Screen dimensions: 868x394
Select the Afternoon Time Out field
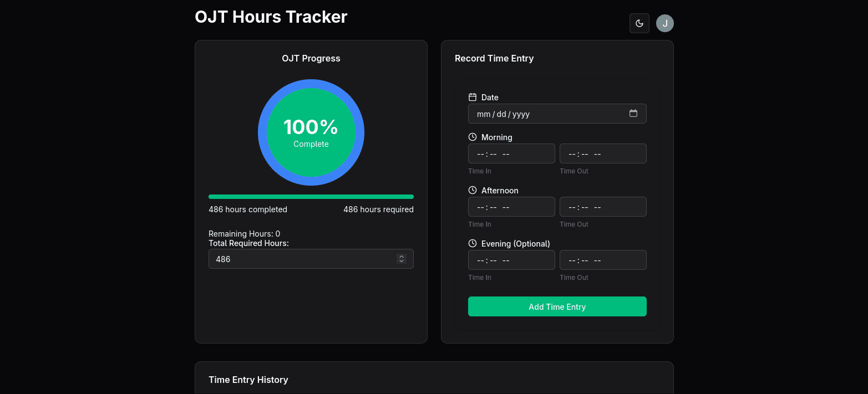[603, 207]
